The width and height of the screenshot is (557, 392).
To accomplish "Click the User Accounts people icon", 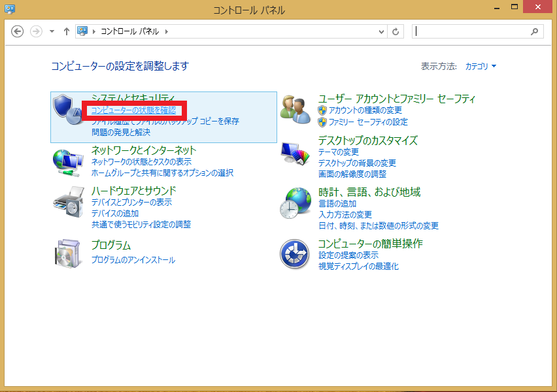I will point(295,108).
